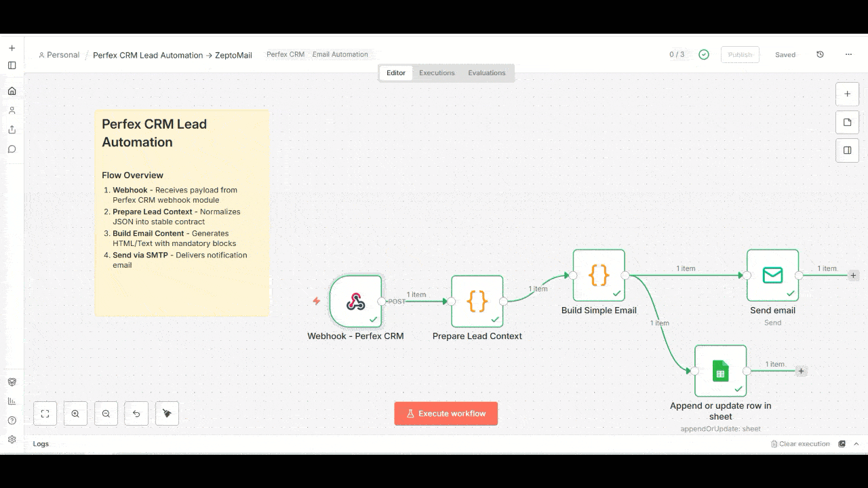
Task: Open the settings gear icon in sidebar
Action: 12,439
